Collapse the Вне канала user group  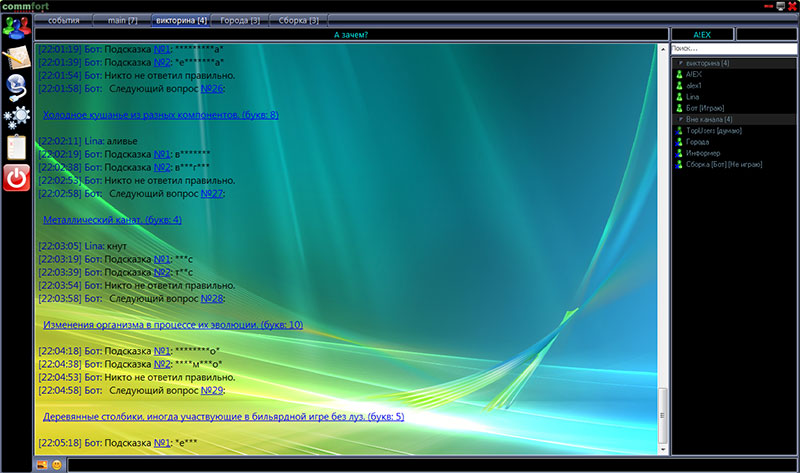click(x=677, y=119)
